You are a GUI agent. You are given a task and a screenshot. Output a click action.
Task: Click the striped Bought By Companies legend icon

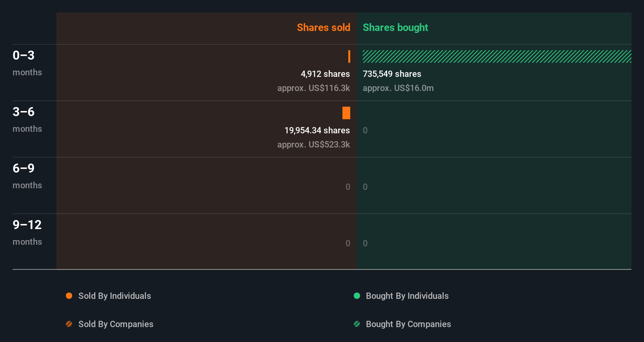(x=357, y=324)
